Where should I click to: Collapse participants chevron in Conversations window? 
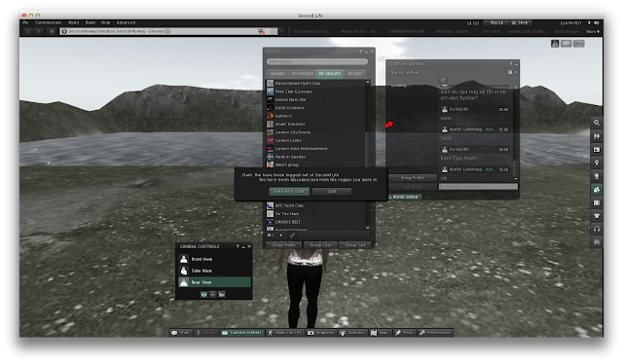click(443, 80)
